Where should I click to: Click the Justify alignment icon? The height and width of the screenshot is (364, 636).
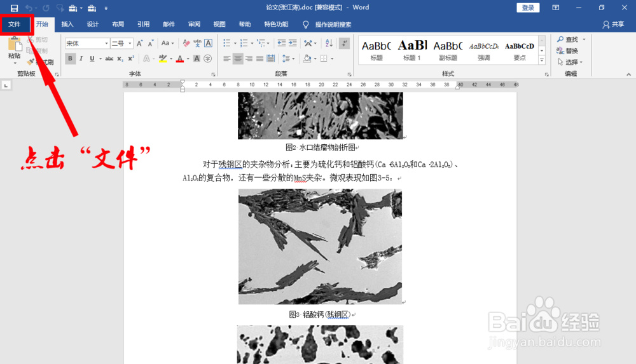(x=259, y=59)
